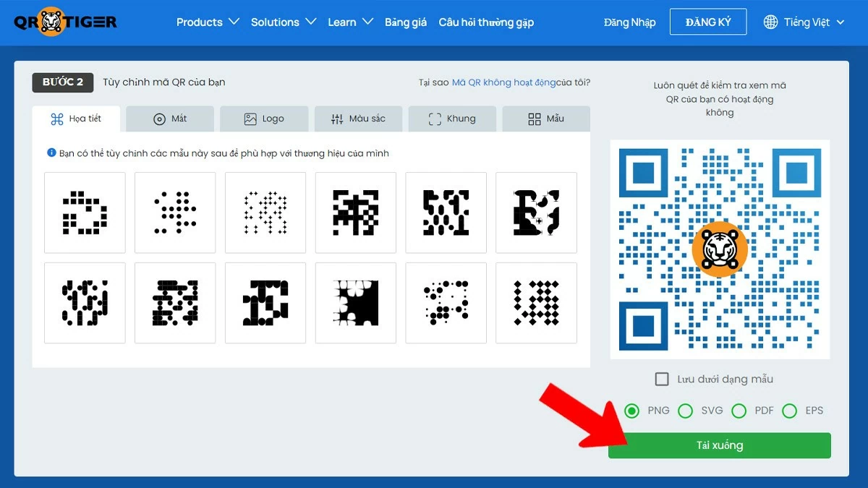This screenshot has height=488, width=868.
Task: Open the Tiếng Việt language dropdown
Action: pyautogui.click(x=805, y=22)
